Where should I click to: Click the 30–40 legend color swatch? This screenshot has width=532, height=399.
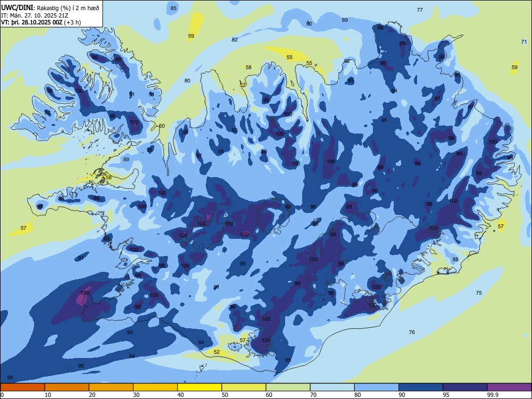click(155, 387)
